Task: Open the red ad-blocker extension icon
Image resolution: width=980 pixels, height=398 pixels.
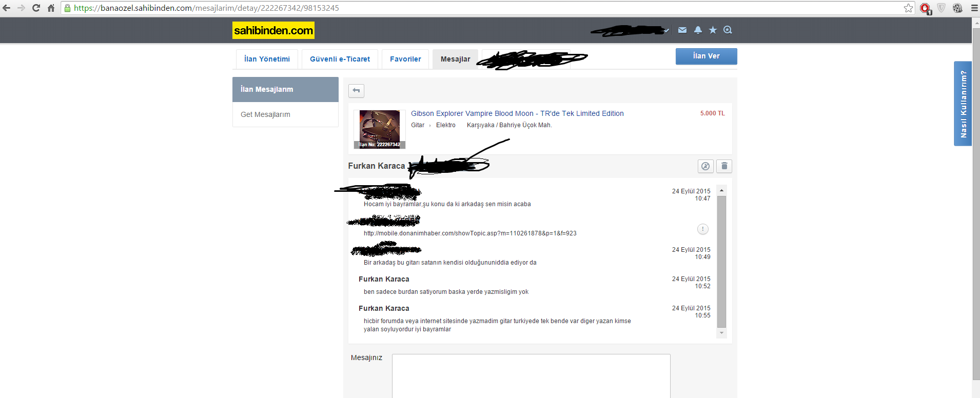Action: [925, 8]
